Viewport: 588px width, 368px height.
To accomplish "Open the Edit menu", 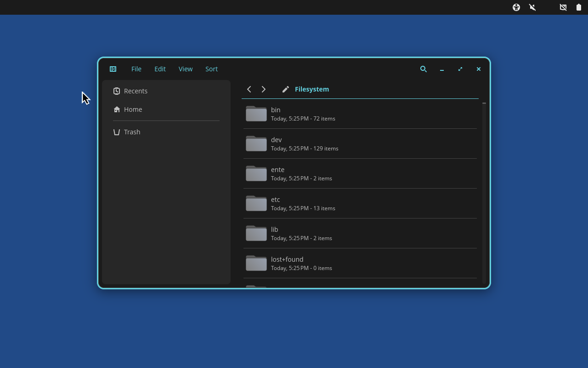I will [160, 69].
